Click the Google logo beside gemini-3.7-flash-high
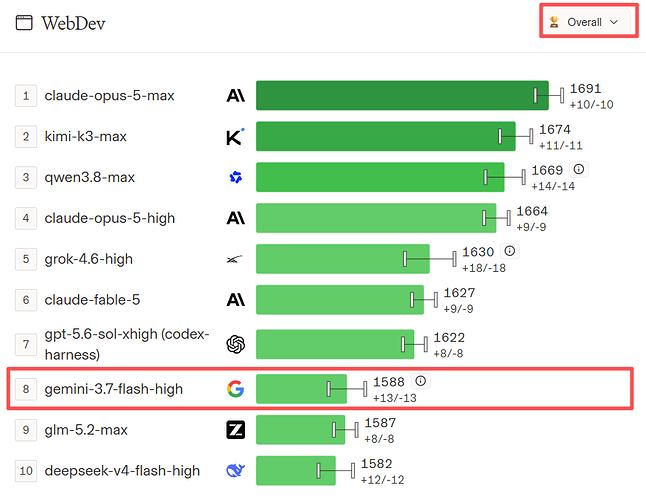 pos(236,389)
